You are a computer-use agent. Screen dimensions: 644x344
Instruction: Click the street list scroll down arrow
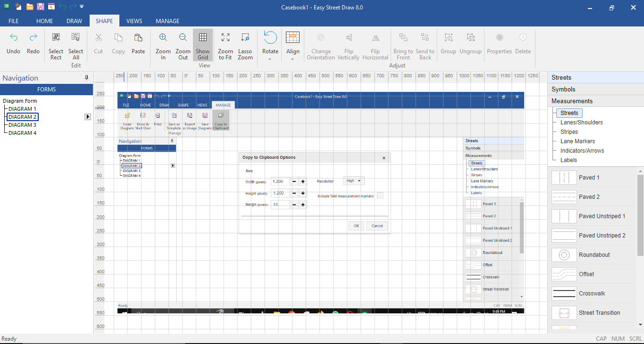[x=640, y=325]
